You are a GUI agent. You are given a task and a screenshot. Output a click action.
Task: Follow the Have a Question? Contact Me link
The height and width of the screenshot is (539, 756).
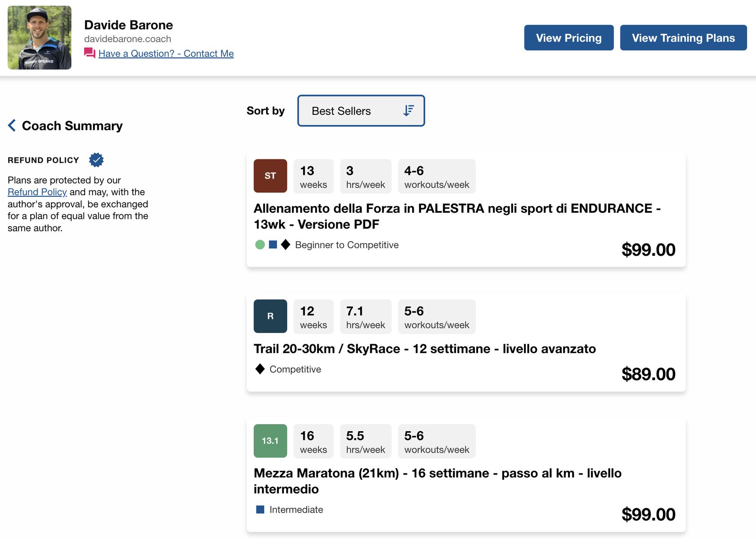(166, 53)
